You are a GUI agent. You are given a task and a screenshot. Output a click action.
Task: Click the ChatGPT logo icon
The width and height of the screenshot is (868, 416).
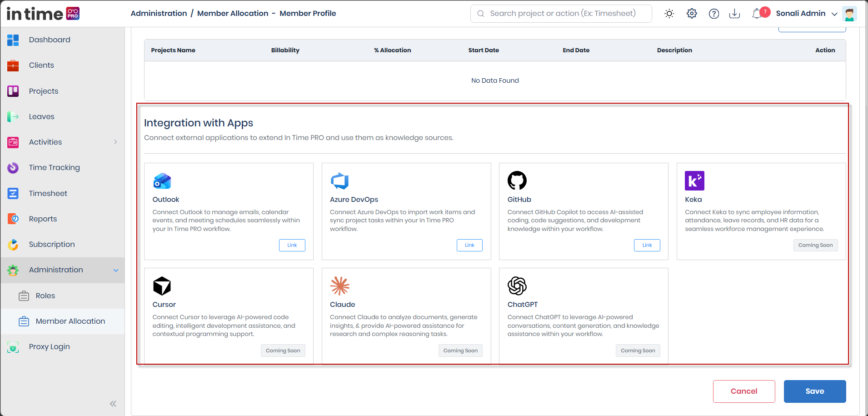517,286
